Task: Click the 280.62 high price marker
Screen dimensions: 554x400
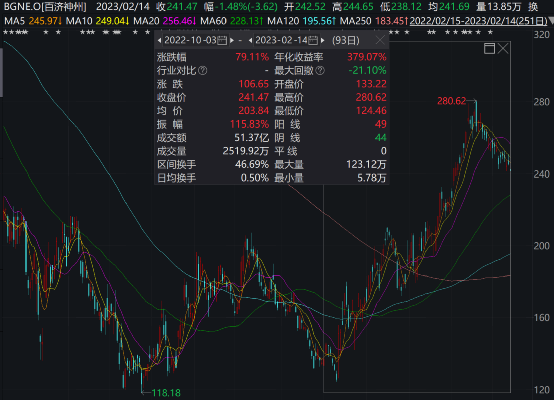Action: tap(452, 101)
